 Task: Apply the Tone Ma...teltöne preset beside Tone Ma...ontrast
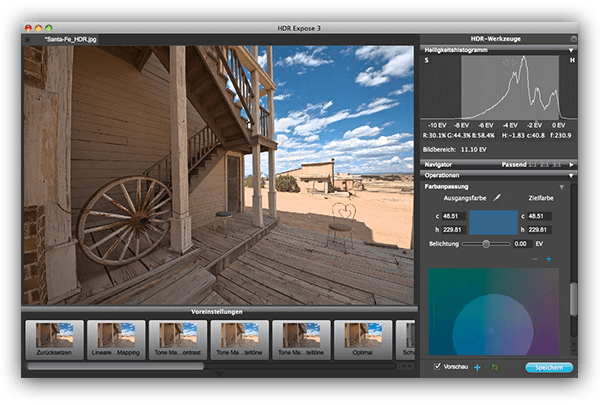click(x=240, y=340)
